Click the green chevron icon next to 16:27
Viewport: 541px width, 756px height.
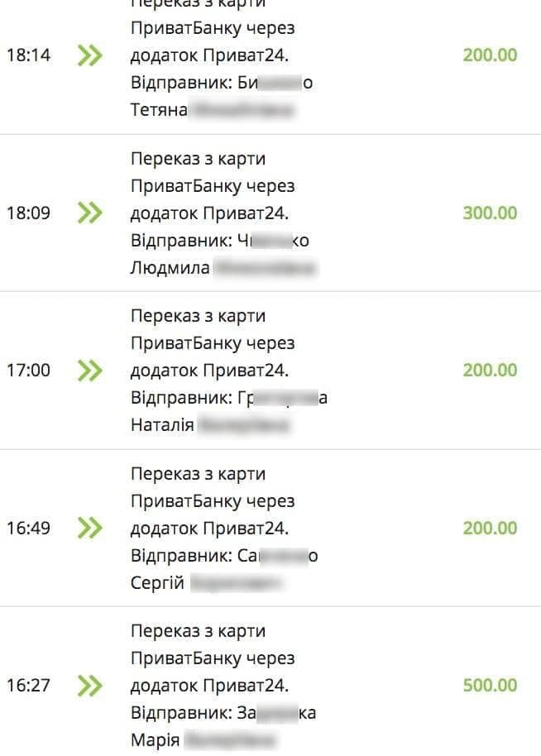pyautogui.click(x=90, y=685)
